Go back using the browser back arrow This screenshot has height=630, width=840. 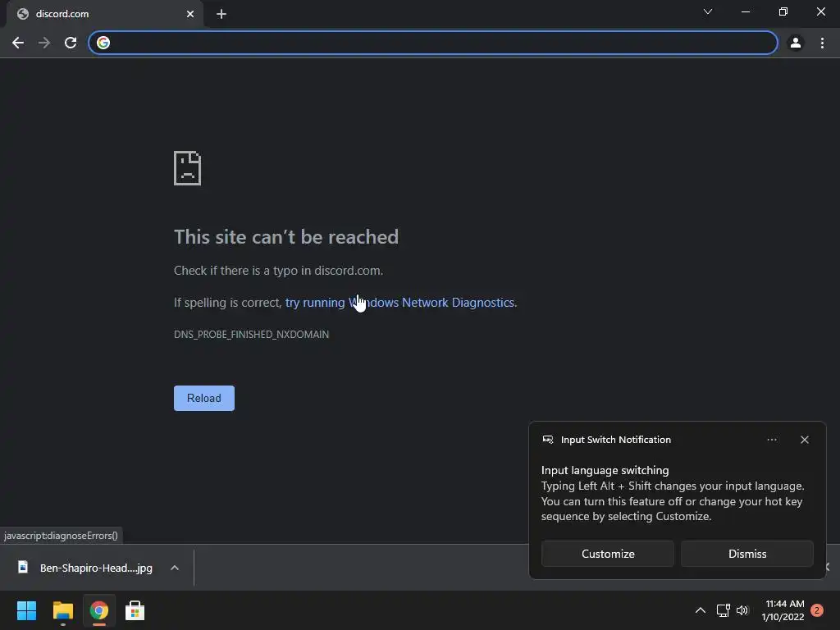click(18, 43)
